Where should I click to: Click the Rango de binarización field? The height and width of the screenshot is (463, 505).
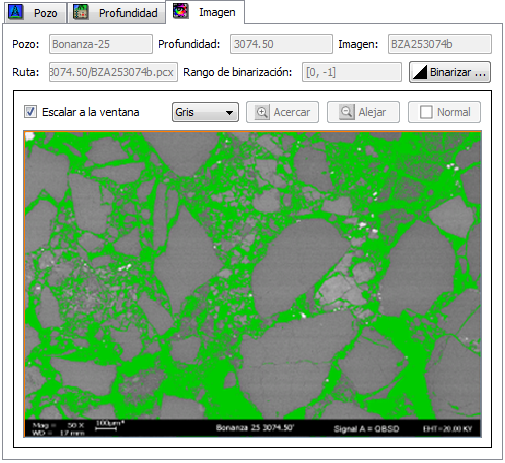(x=352, y=72)
